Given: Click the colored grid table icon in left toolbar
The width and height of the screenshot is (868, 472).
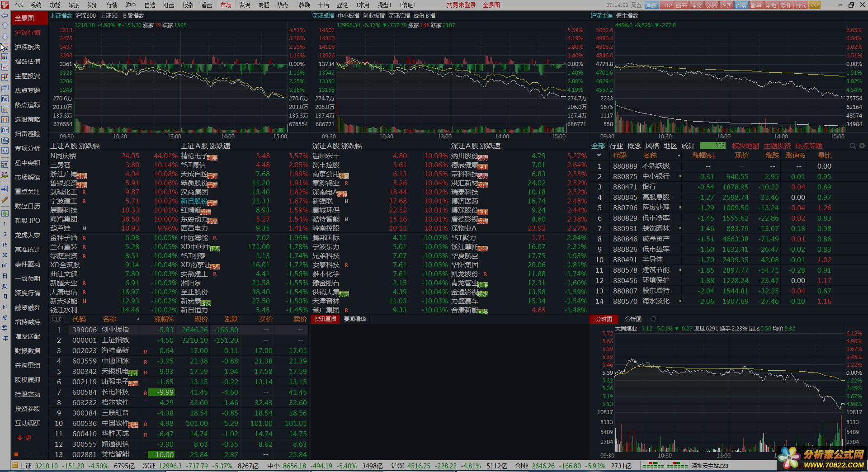Looking at the screenshot, I should [5, 57].
